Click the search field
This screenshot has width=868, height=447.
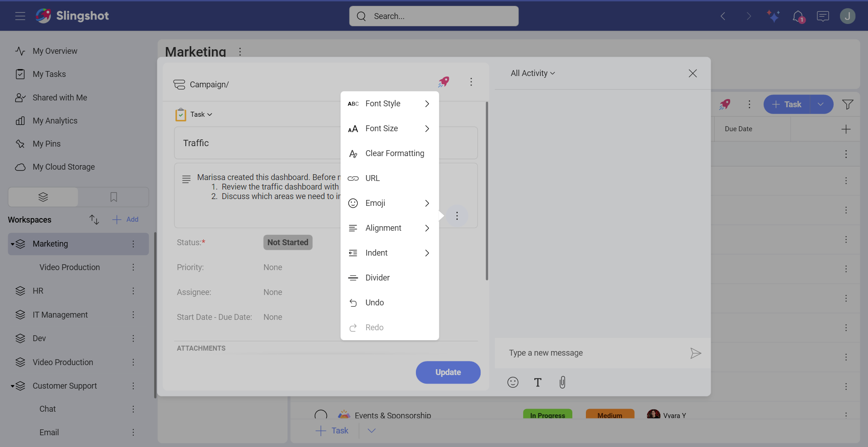[x=434, y=16]
